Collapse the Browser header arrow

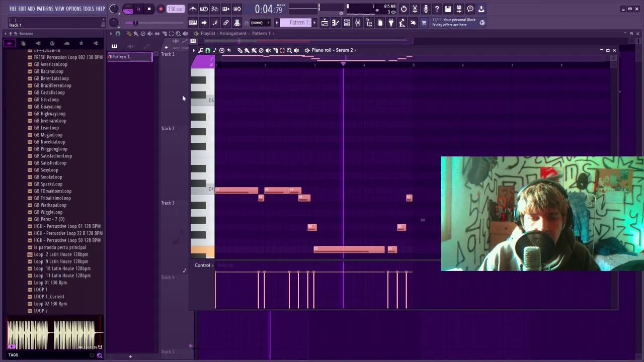pos(6,34)
